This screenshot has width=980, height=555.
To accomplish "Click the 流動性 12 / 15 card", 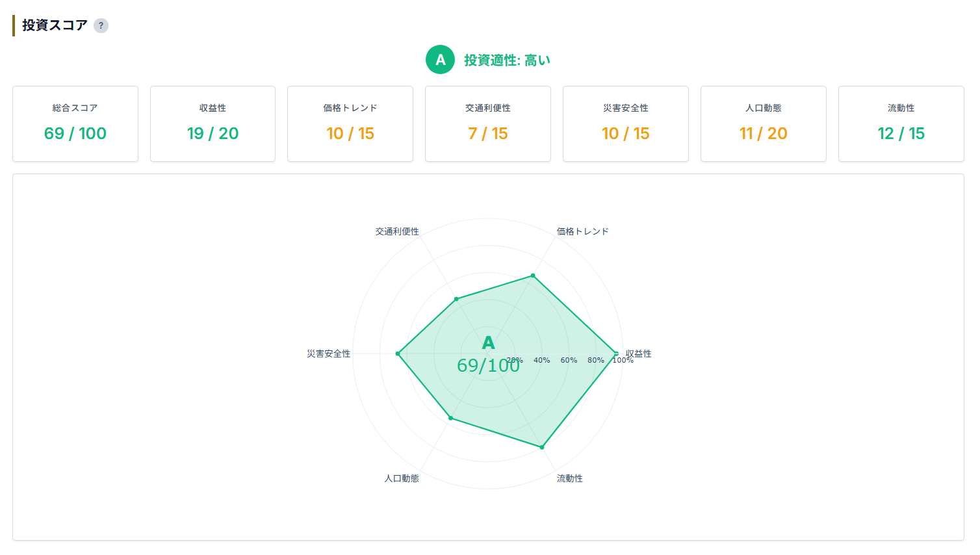I will click(x=901, y=123).
